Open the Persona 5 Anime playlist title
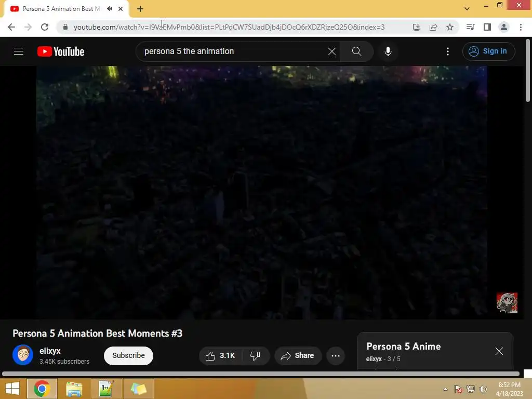This screenshot has width=532, height=399. click(x=403, y=347)
